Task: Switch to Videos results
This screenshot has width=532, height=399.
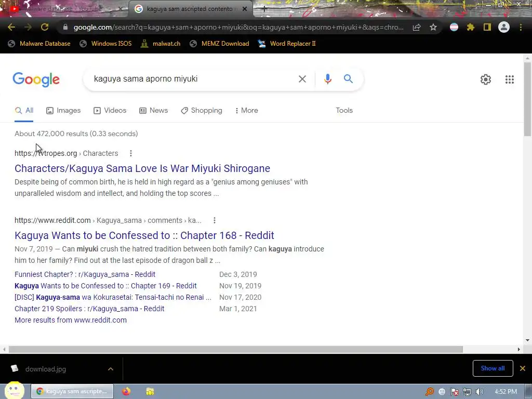Action: pos(110,111)
